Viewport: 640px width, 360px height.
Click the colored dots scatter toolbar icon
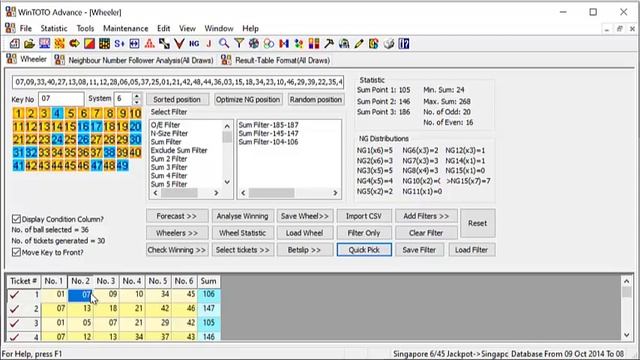click(299, 44)
